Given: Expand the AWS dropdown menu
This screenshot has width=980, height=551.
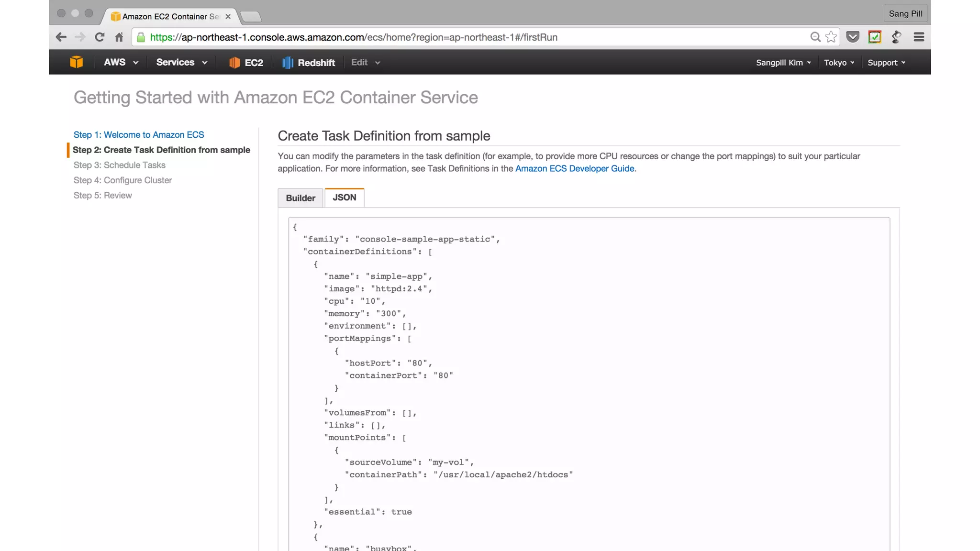Looking at the screenshot, I should pos(121,63).
